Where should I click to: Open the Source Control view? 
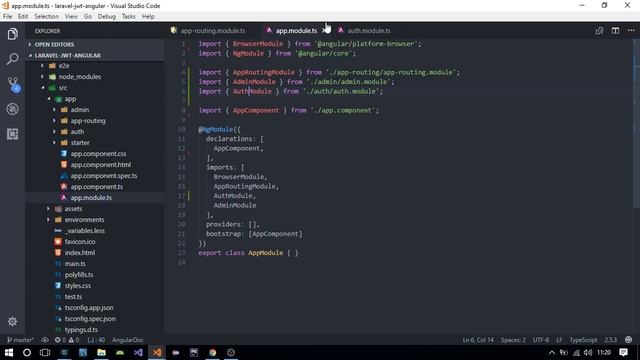click(13, 84)
